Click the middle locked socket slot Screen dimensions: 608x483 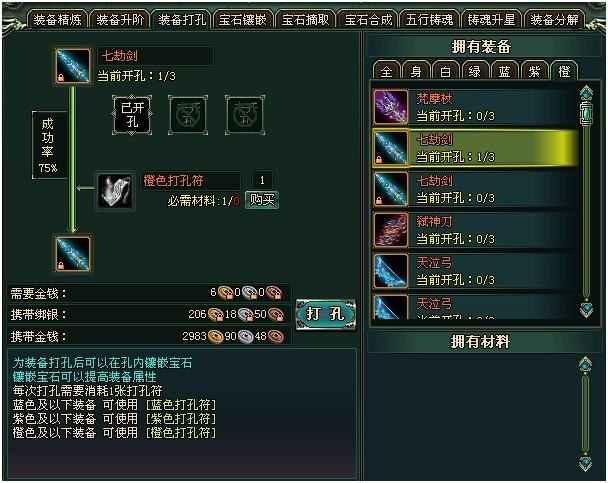tap(188, 115)
